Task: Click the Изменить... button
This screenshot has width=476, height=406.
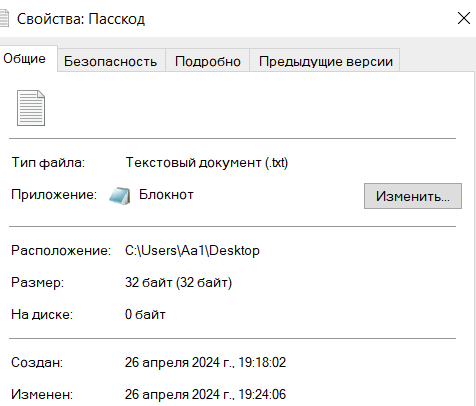Action: pos(413,196)
